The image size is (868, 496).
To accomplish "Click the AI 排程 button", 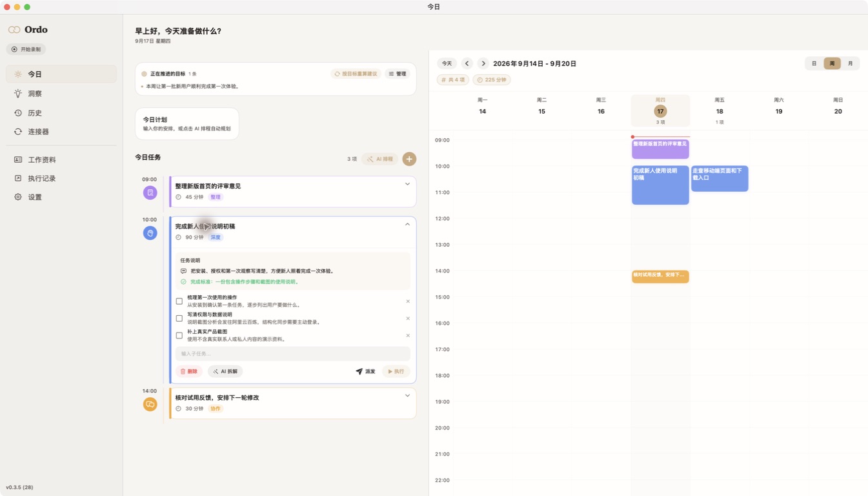I will [x=379, y=159].
